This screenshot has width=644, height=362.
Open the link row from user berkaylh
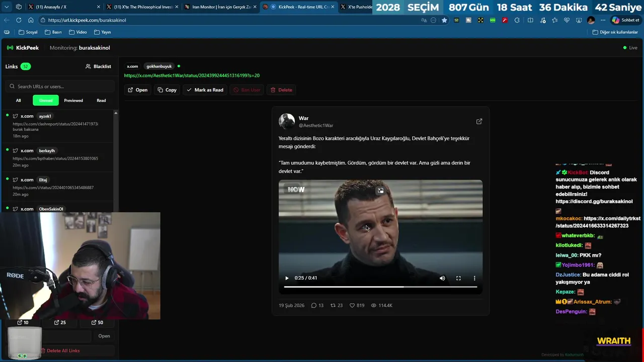pyautogui.click(x=58, y=157)
